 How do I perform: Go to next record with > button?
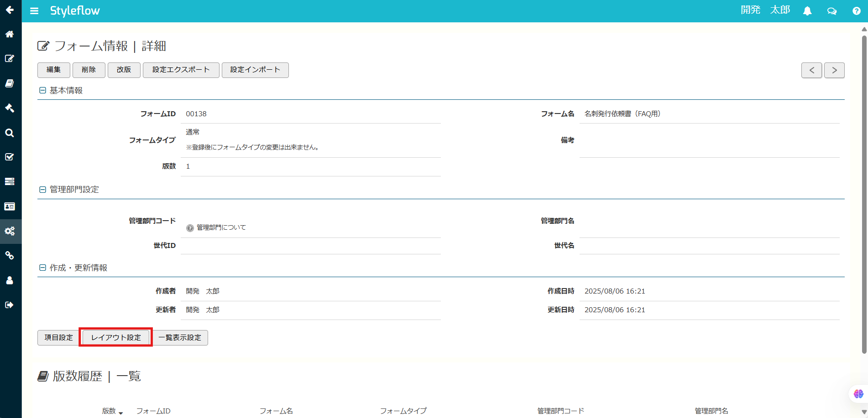pos(834,70)
